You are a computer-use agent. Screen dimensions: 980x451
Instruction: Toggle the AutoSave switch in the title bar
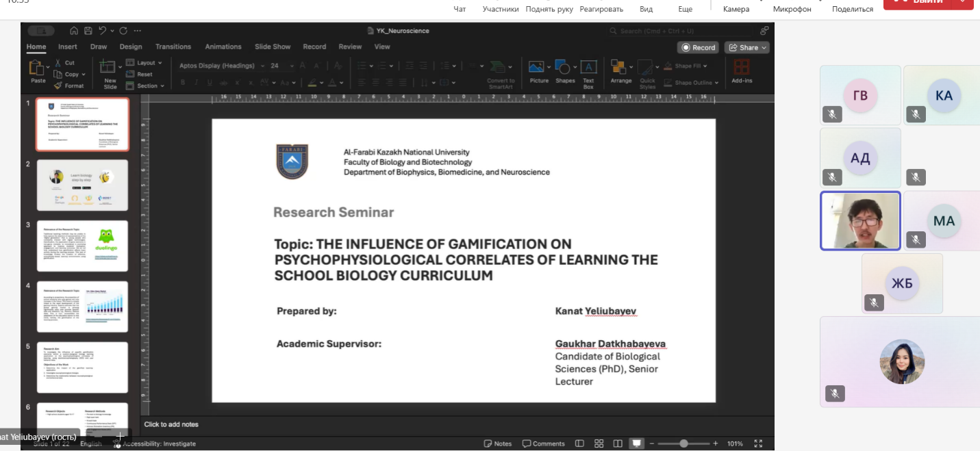click(x=41, y=31)
